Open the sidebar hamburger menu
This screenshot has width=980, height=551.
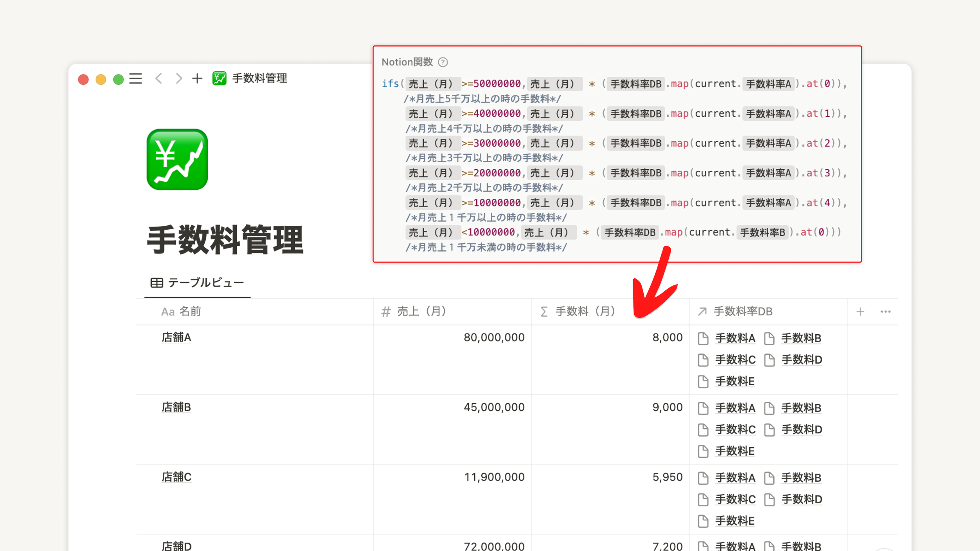pos(136,79)
